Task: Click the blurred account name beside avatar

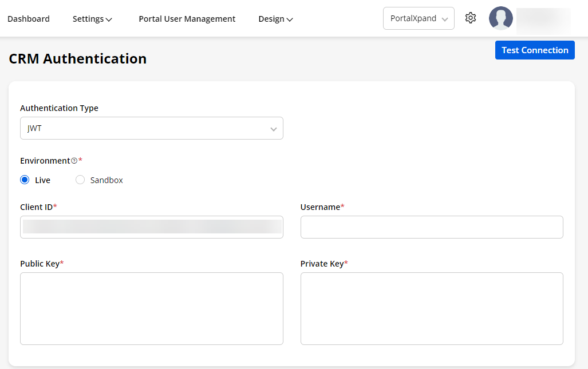Action: (x=543, y=18)
